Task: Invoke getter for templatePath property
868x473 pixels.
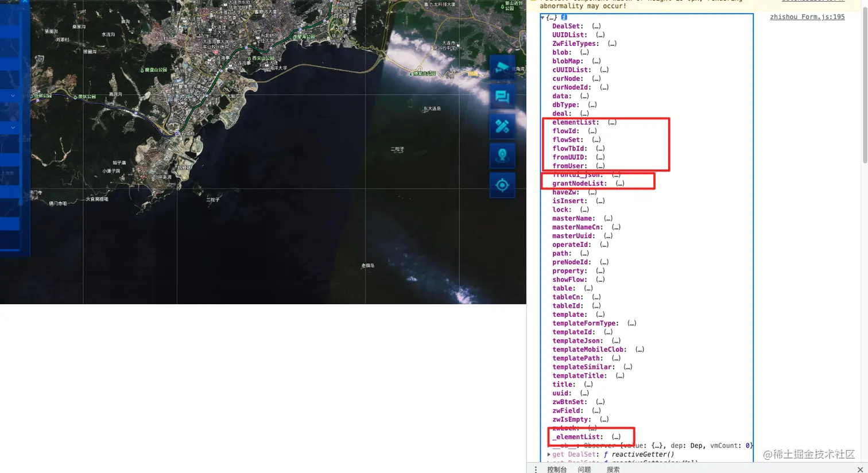Action: click(616, 358)
